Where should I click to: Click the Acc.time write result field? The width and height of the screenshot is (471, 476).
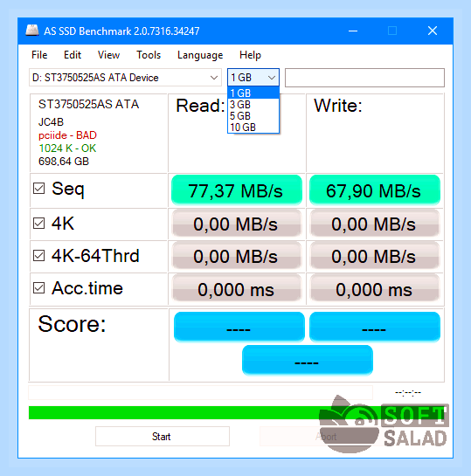[374, 289]
